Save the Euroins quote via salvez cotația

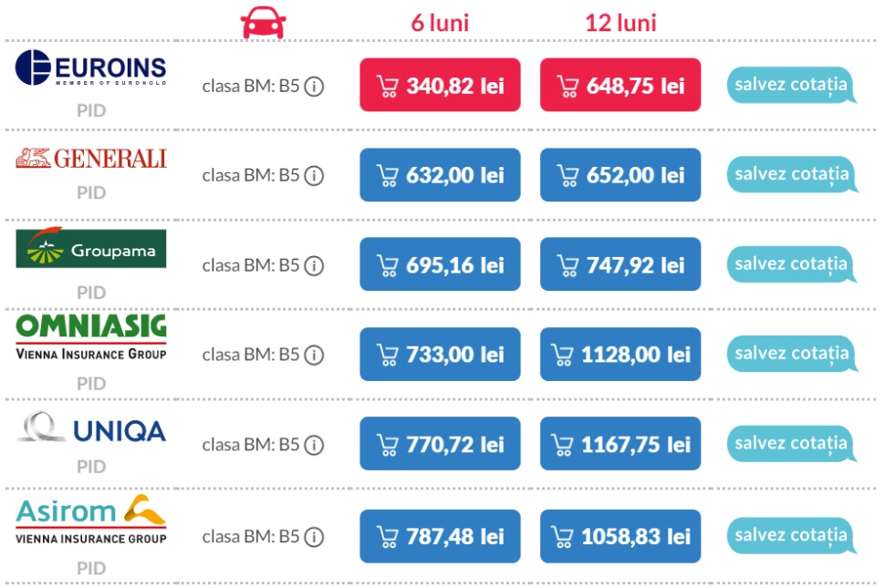(x=791, y=86)
